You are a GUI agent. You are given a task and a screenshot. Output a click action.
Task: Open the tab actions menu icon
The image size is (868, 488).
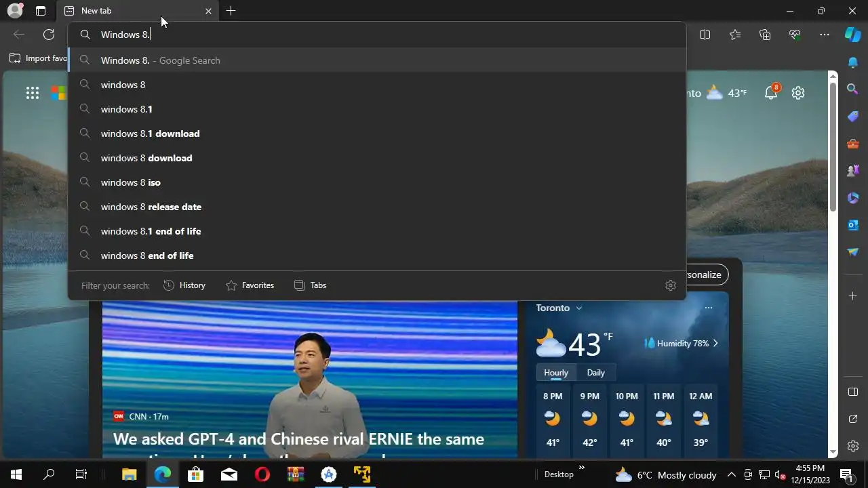click(x=41, y=11)
